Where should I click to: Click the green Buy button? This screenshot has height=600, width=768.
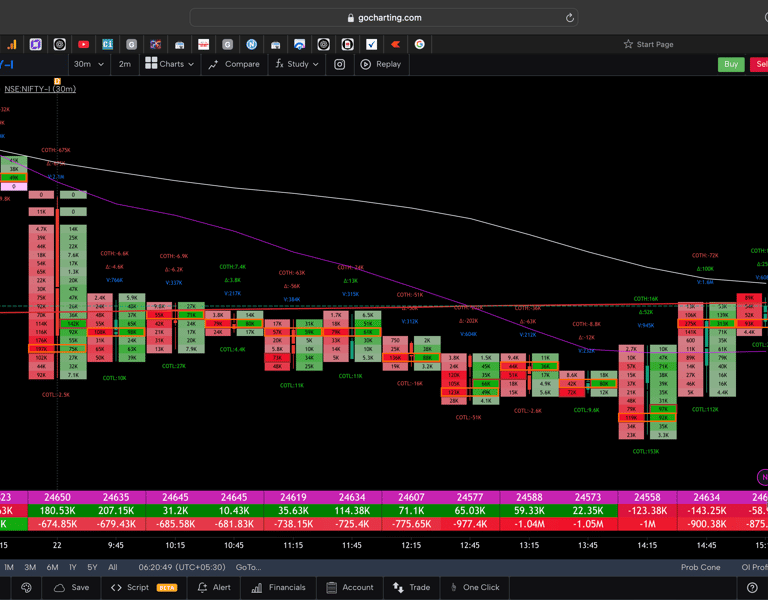(731, 64)
